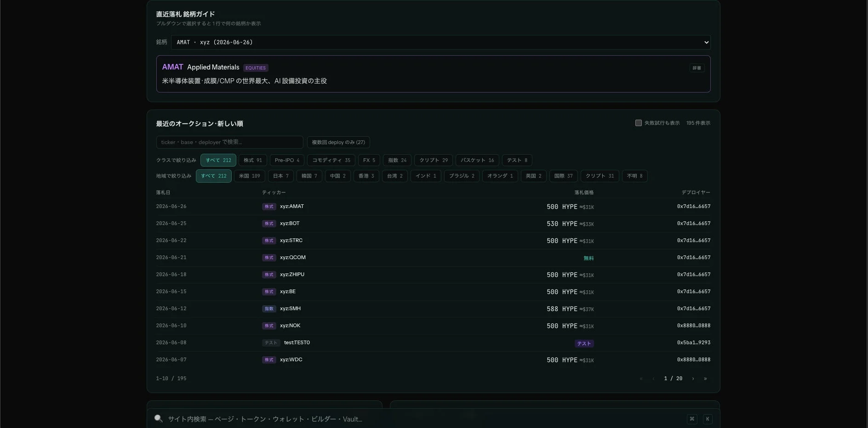Filter region by インド 1
The width and height of the screenshot is (868, 428).
pos(426,176)
